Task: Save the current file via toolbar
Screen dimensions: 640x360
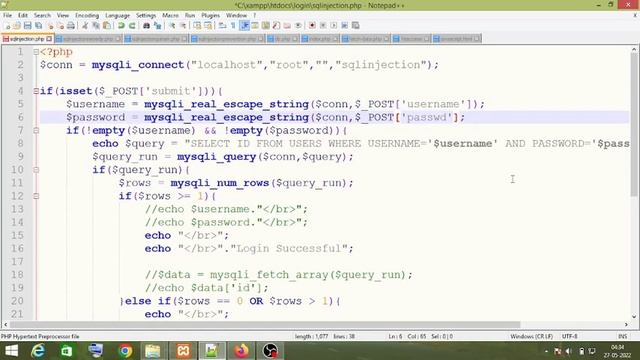Action: coord(28,26)
